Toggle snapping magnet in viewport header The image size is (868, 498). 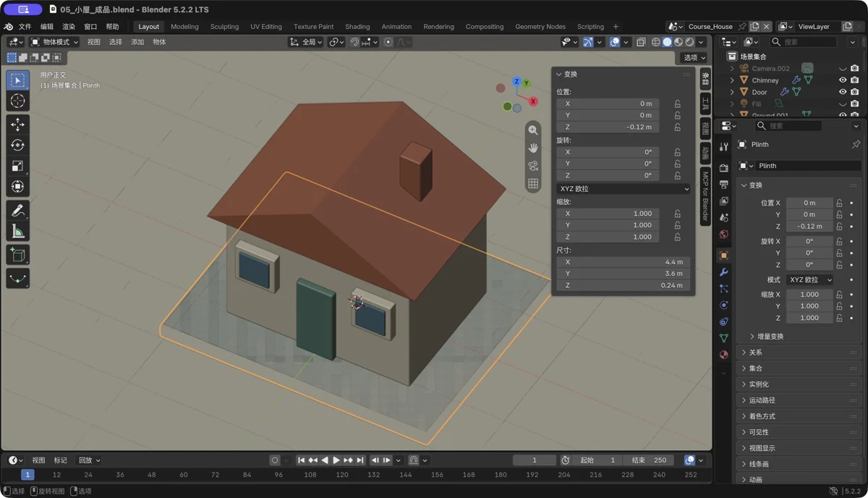(x=354, y=42)
